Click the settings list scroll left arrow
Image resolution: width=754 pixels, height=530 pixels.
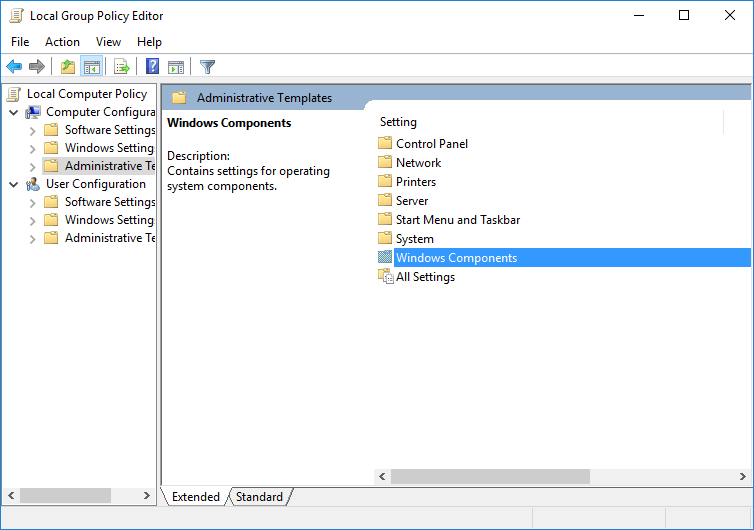click(382, 477)
